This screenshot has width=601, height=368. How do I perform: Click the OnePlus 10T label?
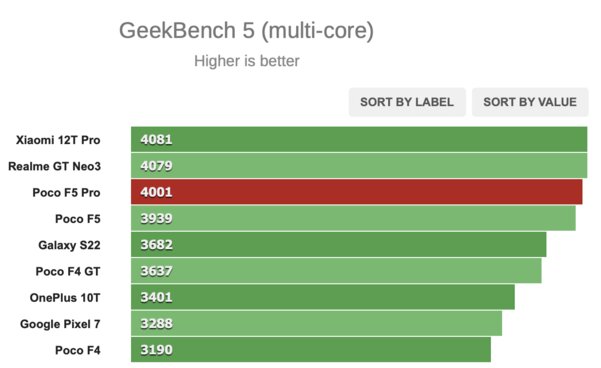65,297
